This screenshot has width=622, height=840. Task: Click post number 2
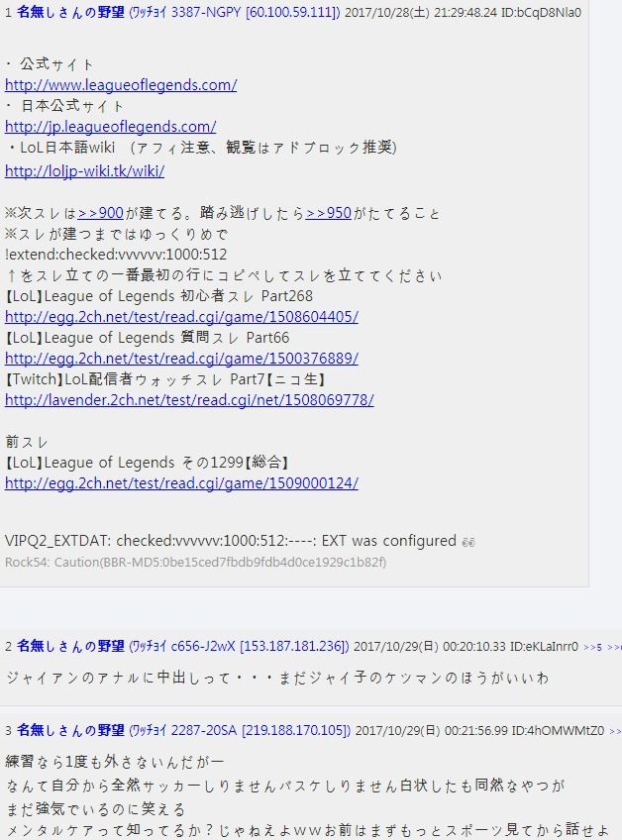[9, 647]
